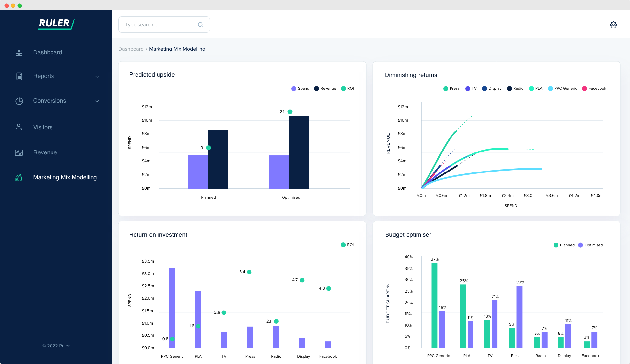
Task: Select the Conversions pie chart icon
Action: (x=19, y=101)
